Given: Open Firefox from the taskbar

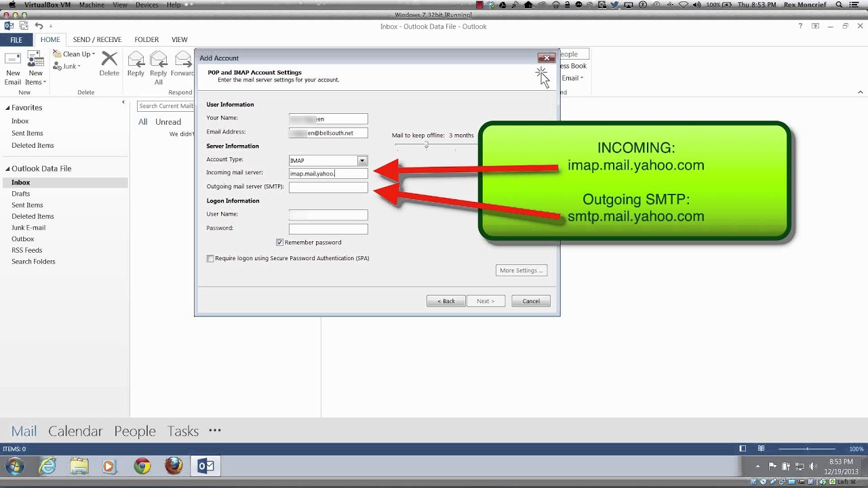Looking at the screenshot, I should pyautogui.click(x=174, y=466).
